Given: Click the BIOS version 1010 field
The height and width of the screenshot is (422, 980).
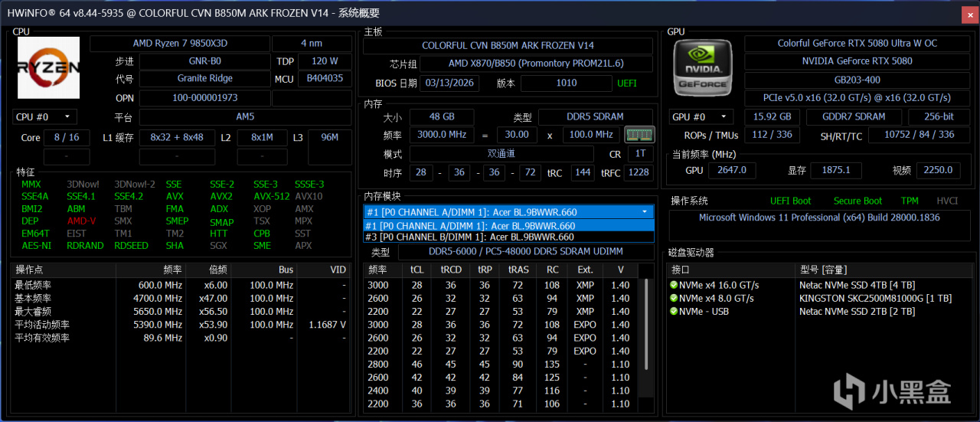Looking at the screenshot, I should pyautogui.click(x=567, y=83).
